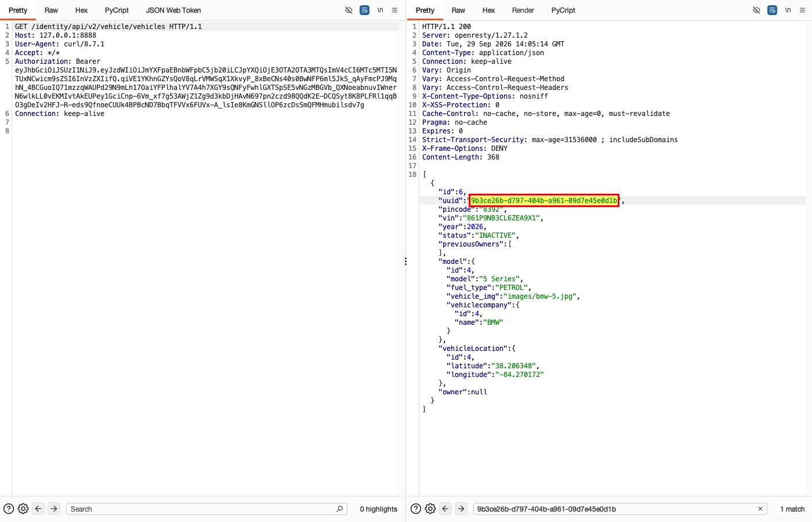Open help icon below the response panel
The height and width of the screenshot is (522, 812).
pyautogui.click(x=416, y=509)
